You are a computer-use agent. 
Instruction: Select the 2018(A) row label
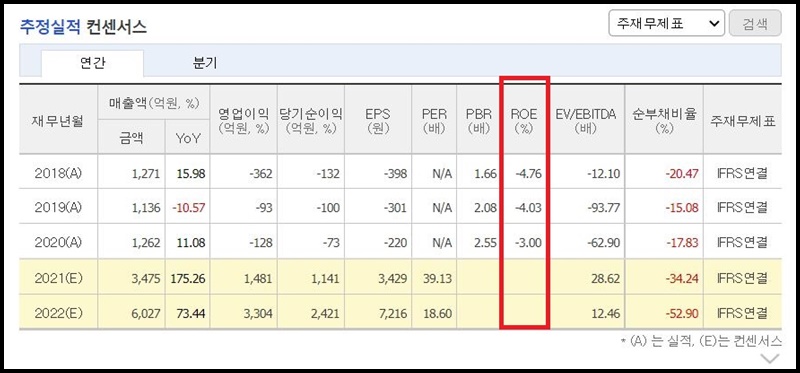coord(59,173)
